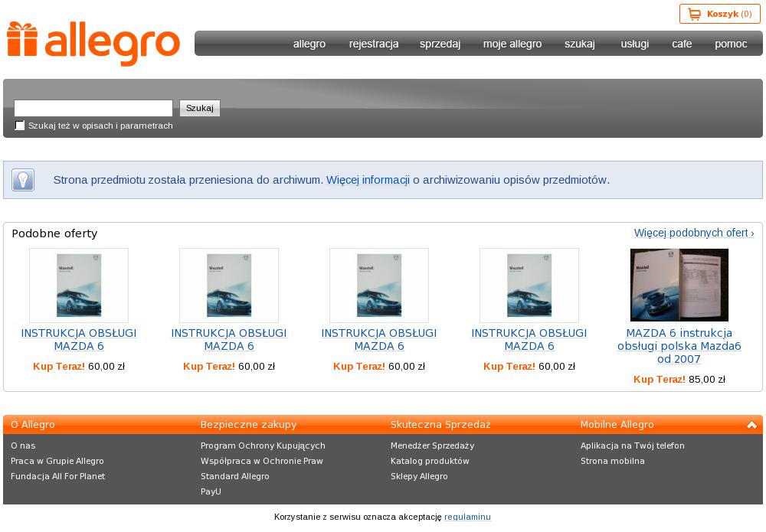Image resolution: width=766 pixels, height=532 pixels.
Task: Enable searching in descriptions and parameters
Action: coord(20,126)
